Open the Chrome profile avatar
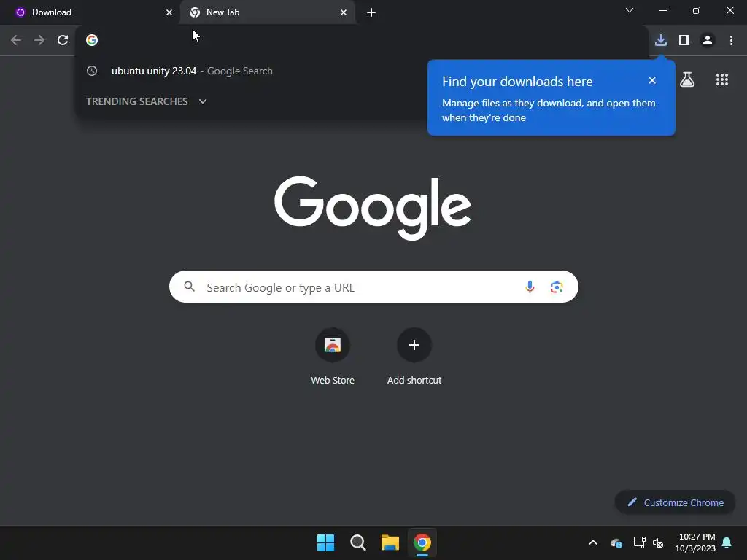The width and height of the screenshot is (747, 560). 708,40
